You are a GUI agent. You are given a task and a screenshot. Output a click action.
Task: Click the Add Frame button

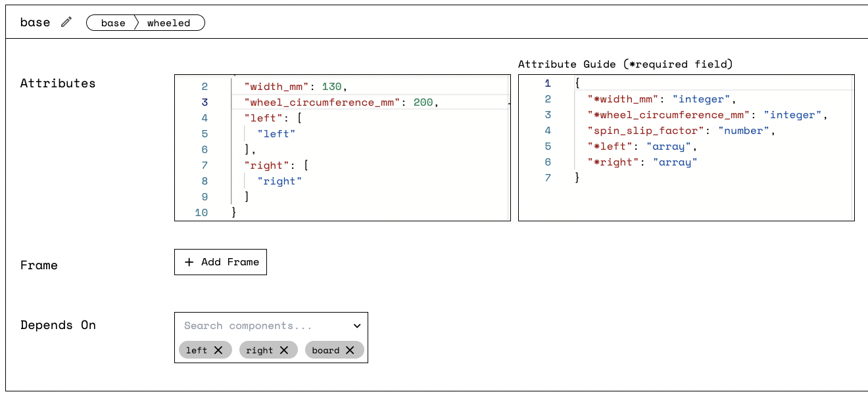coord(220,261)
